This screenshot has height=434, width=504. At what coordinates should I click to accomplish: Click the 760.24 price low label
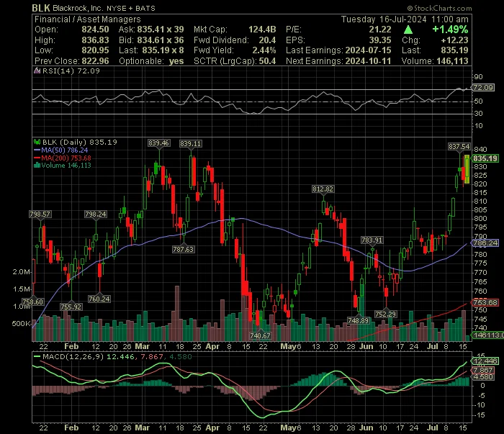(x=99, y=299)
